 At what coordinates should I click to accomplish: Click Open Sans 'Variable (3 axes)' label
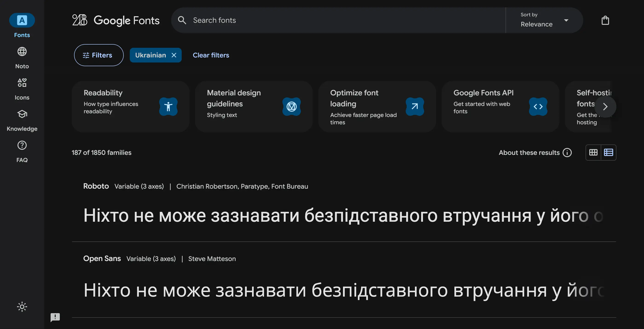pyautogui.click(x=151, y=258)
